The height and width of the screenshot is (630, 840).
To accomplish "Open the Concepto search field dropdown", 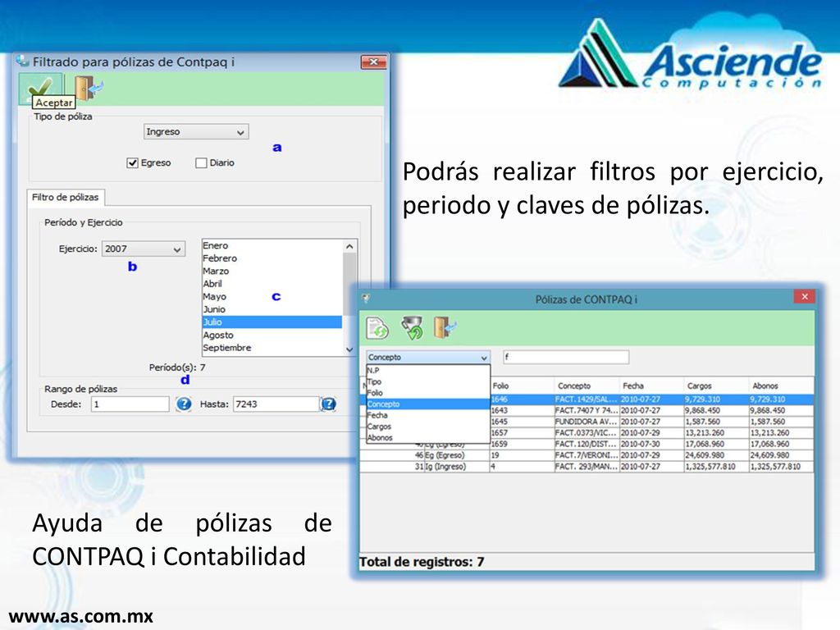I will point(428,358).
